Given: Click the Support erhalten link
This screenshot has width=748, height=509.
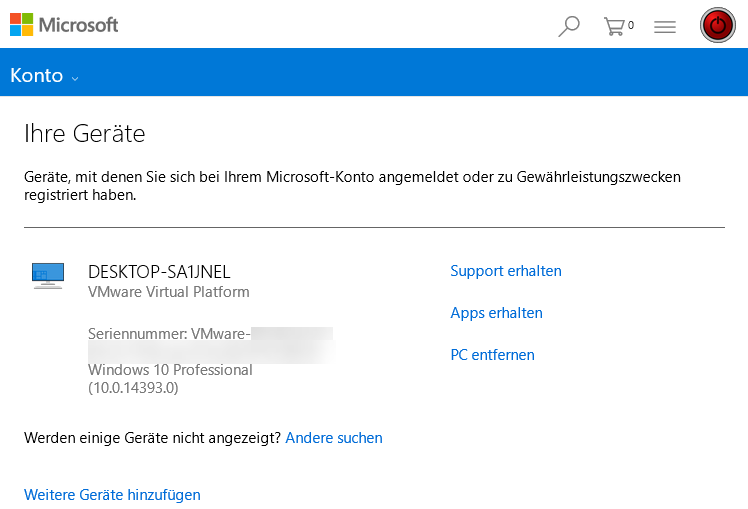Looking at the screenshot, I should pyautogui.click(x=506, y=271).
